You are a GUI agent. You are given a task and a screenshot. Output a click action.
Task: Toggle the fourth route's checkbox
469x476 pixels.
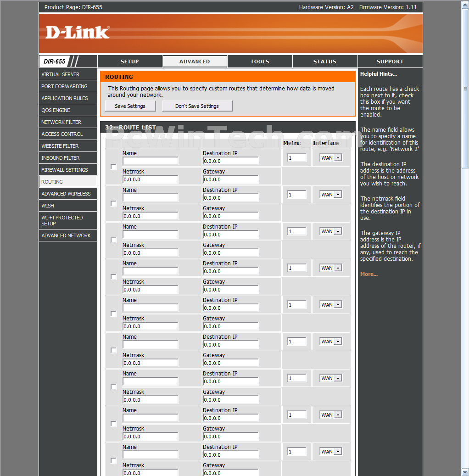click(113, 277)
